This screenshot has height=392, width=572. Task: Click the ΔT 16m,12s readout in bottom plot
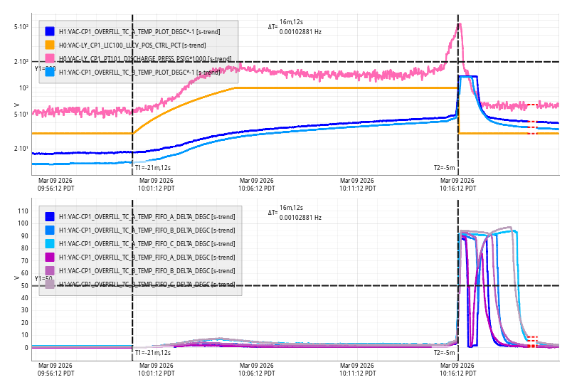point(291,208)
